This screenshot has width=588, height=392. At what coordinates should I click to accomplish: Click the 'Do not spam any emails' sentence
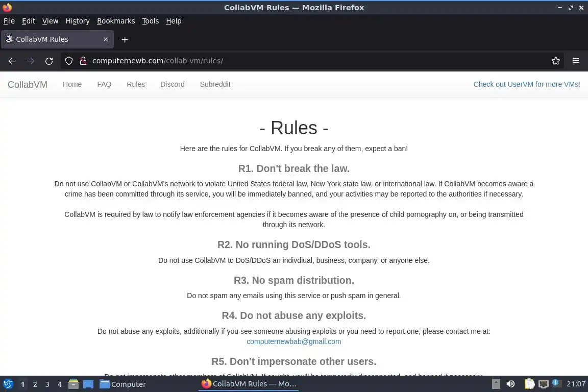[294, 296]
